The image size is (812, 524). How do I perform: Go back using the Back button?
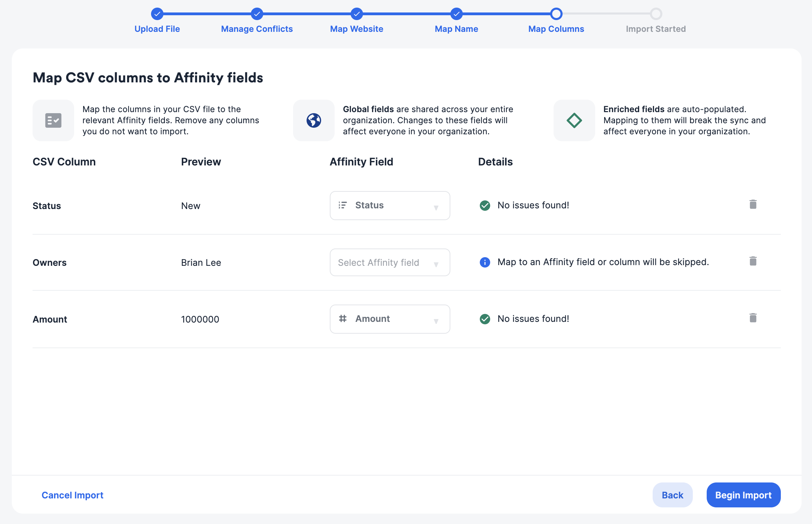point(672,495)
